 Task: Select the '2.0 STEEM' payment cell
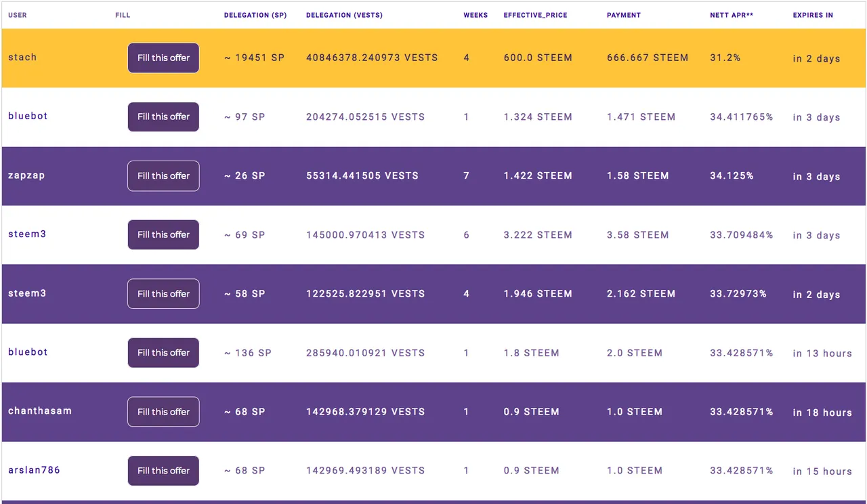635,353
